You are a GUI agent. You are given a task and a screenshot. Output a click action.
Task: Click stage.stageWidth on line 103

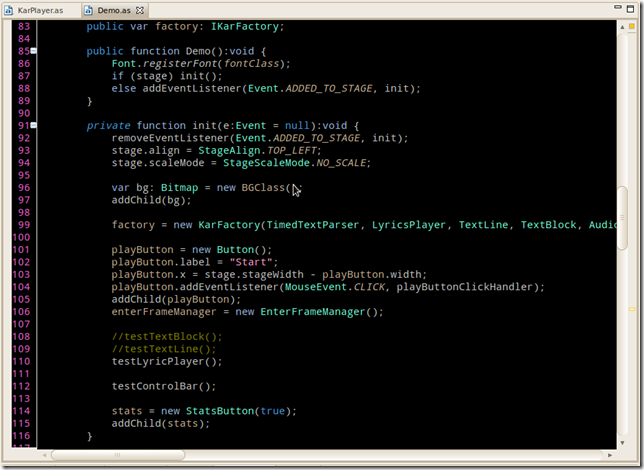(254, 274)
